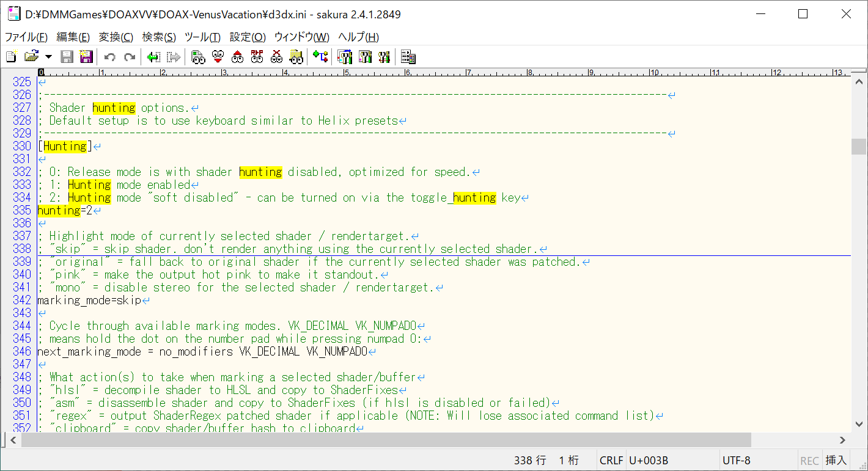The width and height of the screenshot is (868, 471).
Task: Click the '; 0: Release mode' comment line
Action: coord(254,172)
